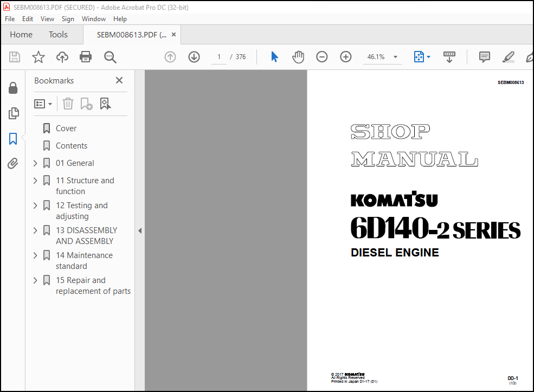Open the Window menu
The image size is (534, 392).
[94, 19]
